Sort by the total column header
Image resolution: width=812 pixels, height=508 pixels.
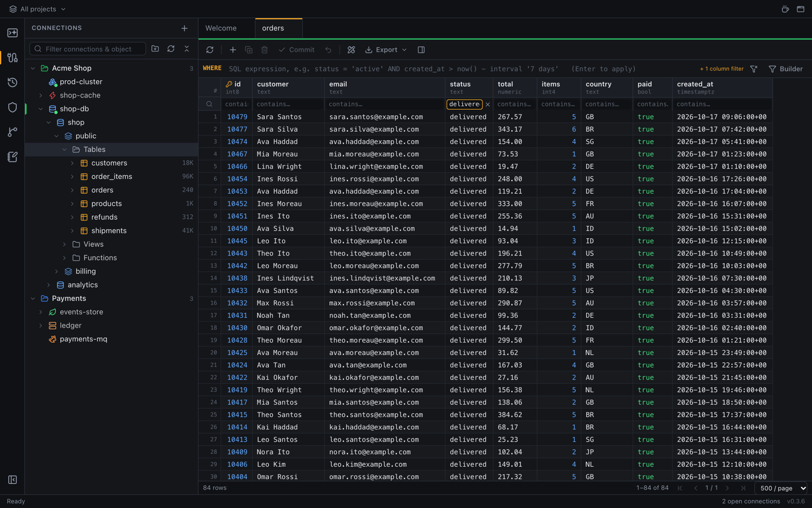point(515,87)
